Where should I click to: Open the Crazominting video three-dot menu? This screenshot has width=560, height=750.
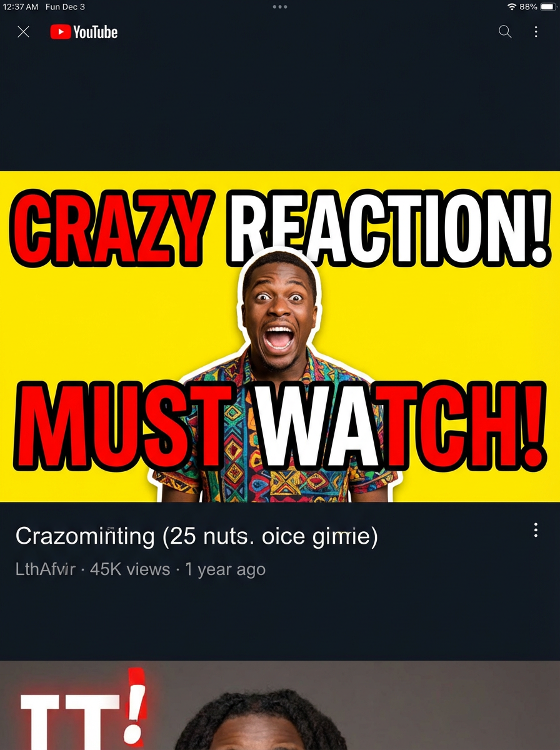click(x=536, y=531)
